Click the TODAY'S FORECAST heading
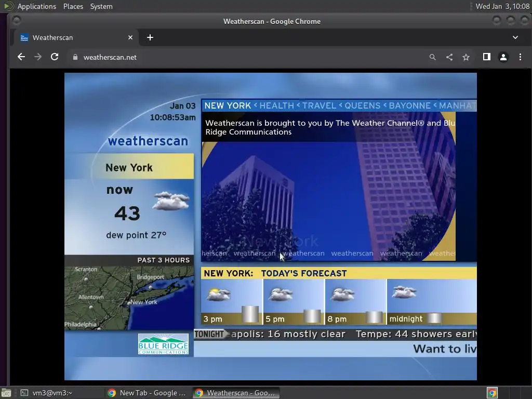This screenshot has height=399, width=532. pyautogui.click(x=304, y=273)
